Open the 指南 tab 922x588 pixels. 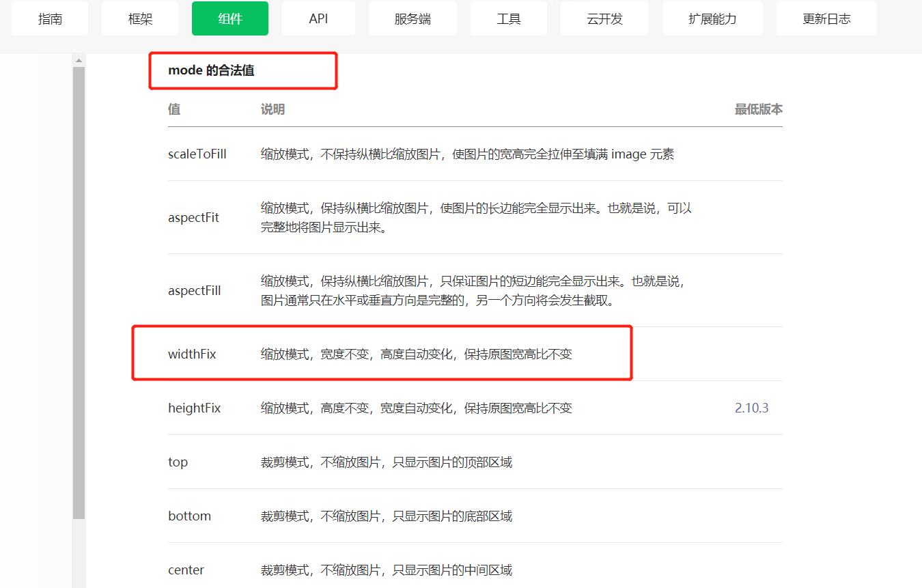coord(51,18)
